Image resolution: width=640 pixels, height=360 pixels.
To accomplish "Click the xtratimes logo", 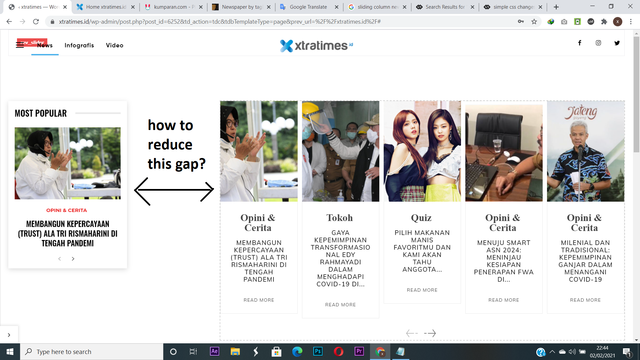I will pos(316,45).
